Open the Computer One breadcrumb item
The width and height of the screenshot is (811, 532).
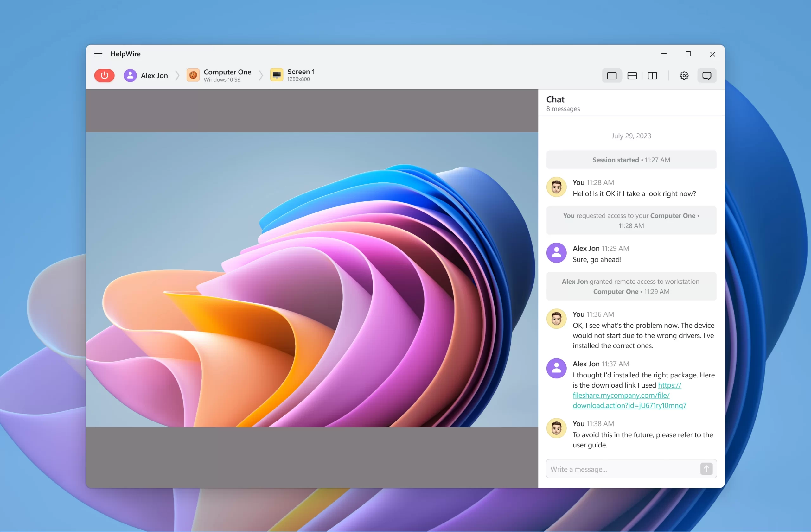point(219,75)
